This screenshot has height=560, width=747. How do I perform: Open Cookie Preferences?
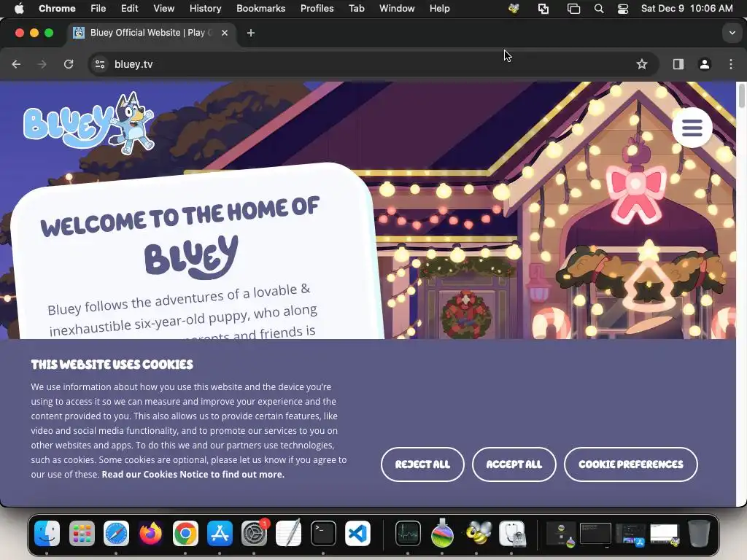631,464
